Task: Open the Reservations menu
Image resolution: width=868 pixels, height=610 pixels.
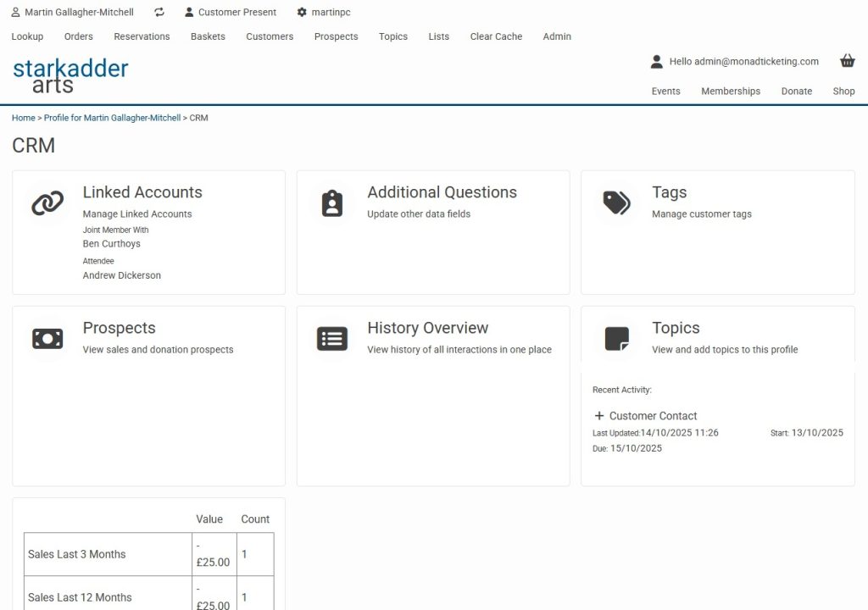Action: 142,36
